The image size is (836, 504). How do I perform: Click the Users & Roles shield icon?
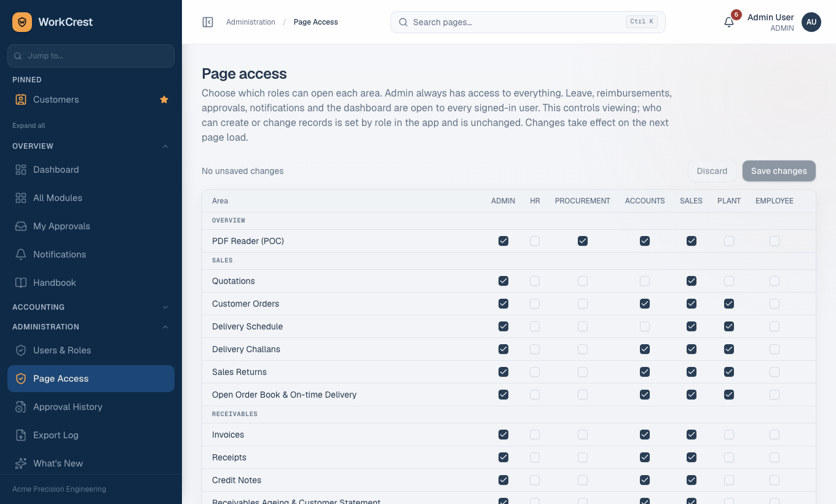click(x=21, y=350)
